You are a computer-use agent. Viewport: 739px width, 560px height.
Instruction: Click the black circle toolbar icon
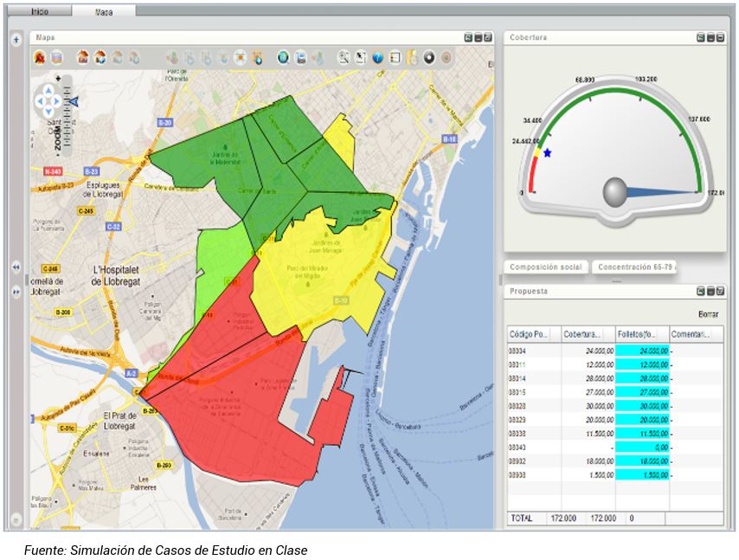point(429,57)
